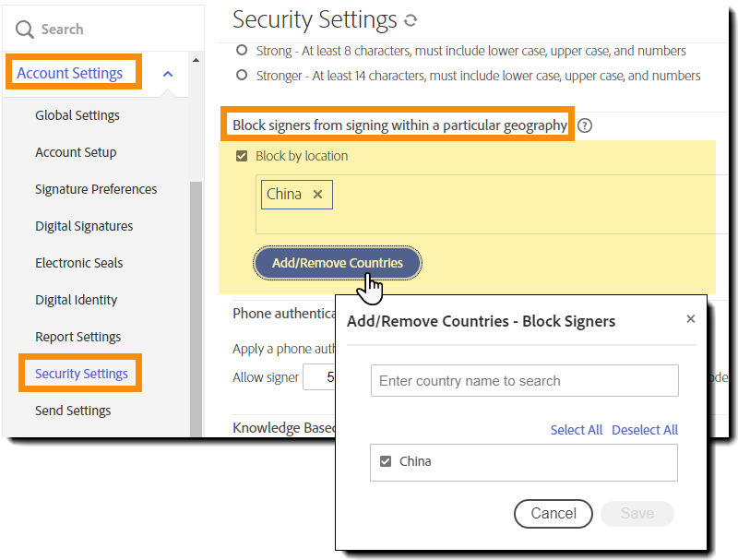Click the country name search field
This screenshot has height=560, width=738.
(x=524, y=381)
